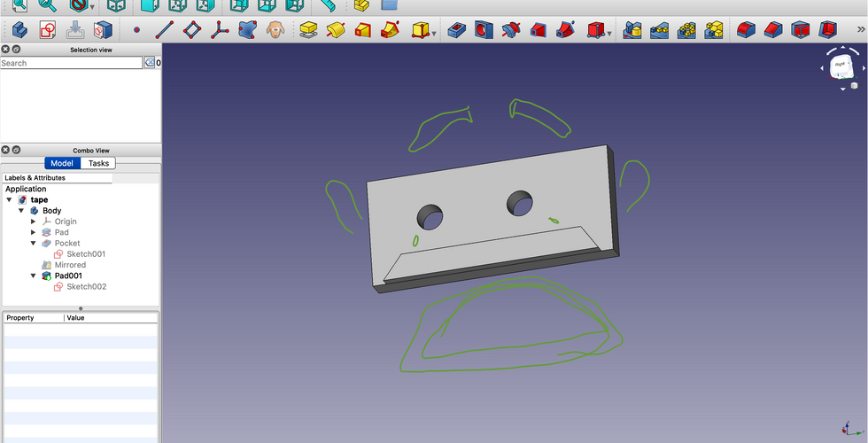Rotate view with navigation cube left arrow
868x443 pixels.
(822, 68)
